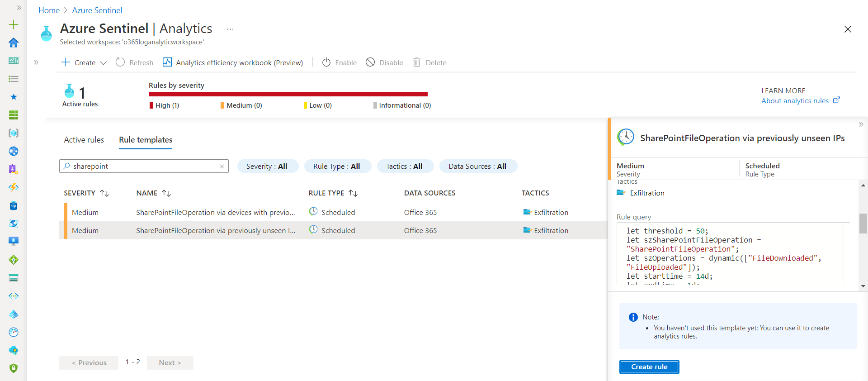This screenshot has height=381, width=868.
Task: Click the Delete trash icon
Action: [x=417, y=62]
